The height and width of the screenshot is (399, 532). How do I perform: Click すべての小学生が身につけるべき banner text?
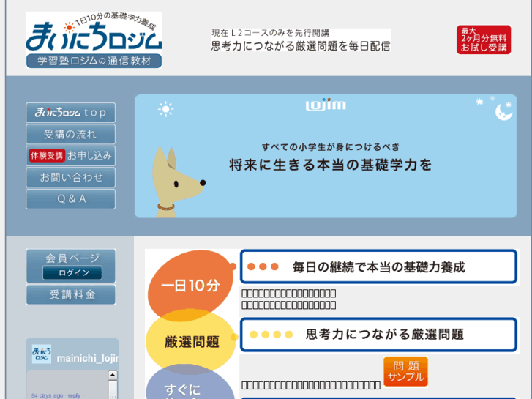pyautogui.click(x=331, y=147)
